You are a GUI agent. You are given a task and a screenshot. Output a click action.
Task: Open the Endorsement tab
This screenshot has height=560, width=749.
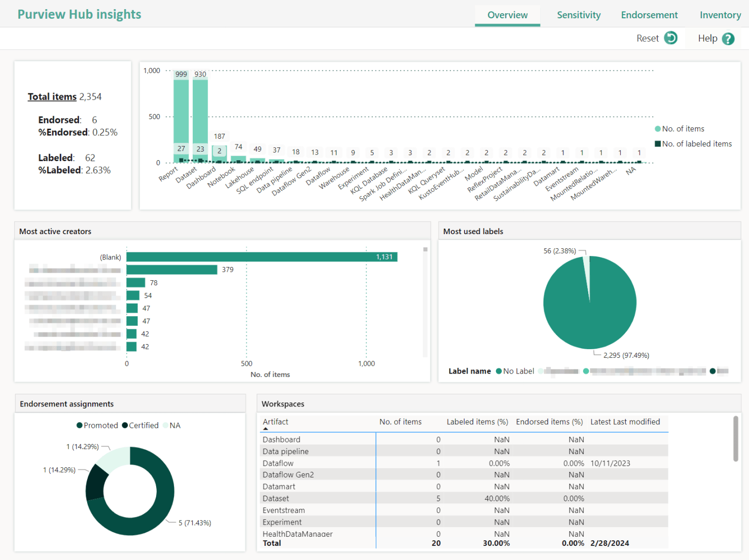[x=649, y=15]
